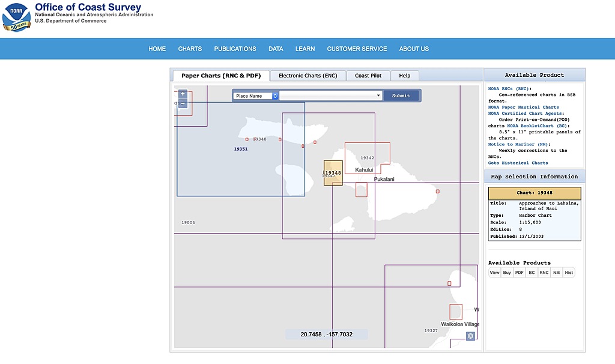
Task: Open the PUBLICATIONS menu
Action: 235,49
